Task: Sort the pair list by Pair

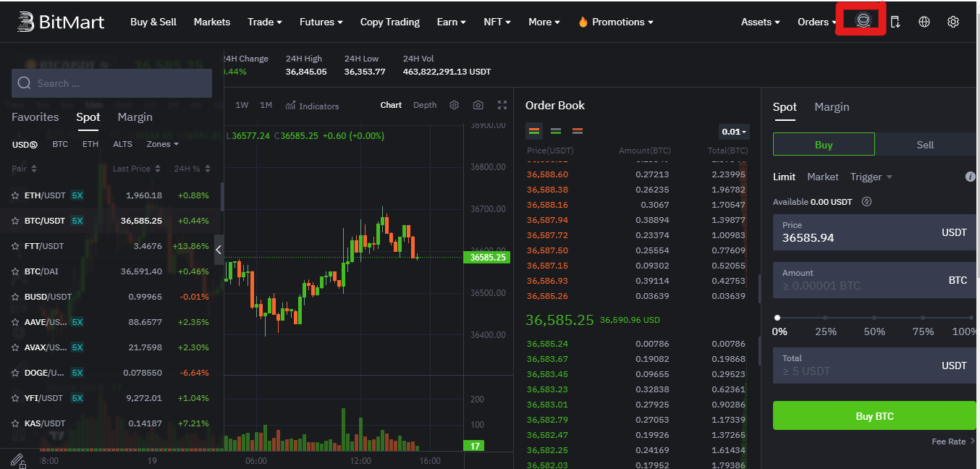Action: pos(24,169)
